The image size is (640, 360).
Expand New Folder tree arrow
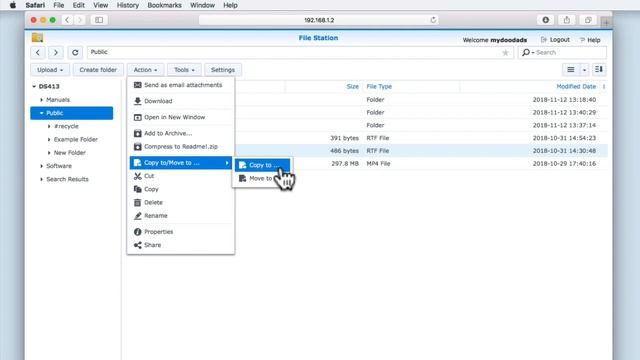49,153
